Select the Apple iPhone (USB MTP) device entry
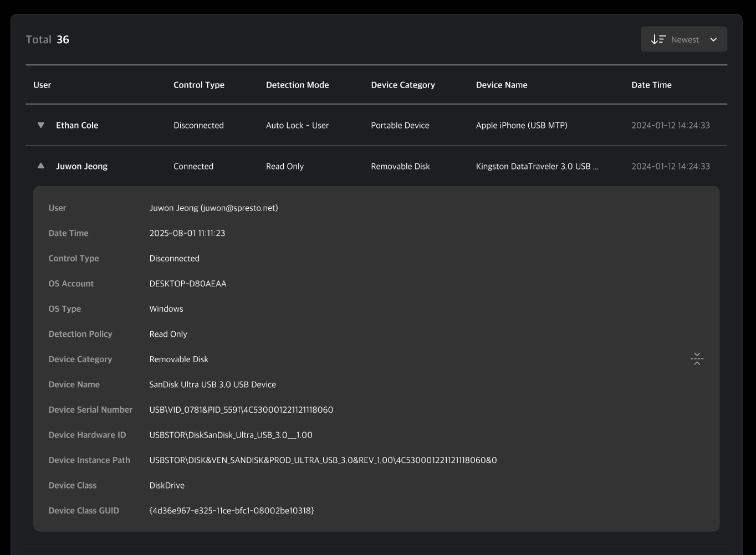The height and width of the screenshot is (555, 756). (521, 125)
